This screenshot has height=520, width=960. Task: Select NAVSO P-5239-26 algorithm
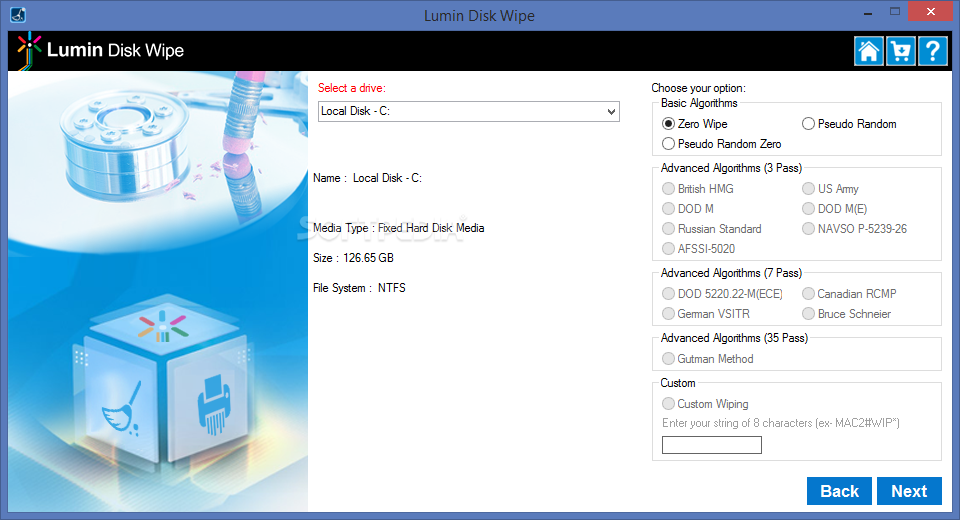[x=855, y=229]
